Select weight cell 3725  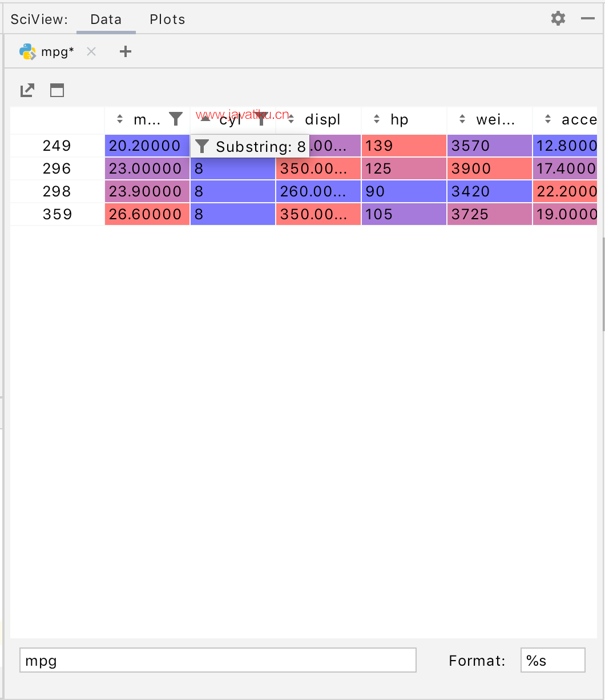(490, 214)
